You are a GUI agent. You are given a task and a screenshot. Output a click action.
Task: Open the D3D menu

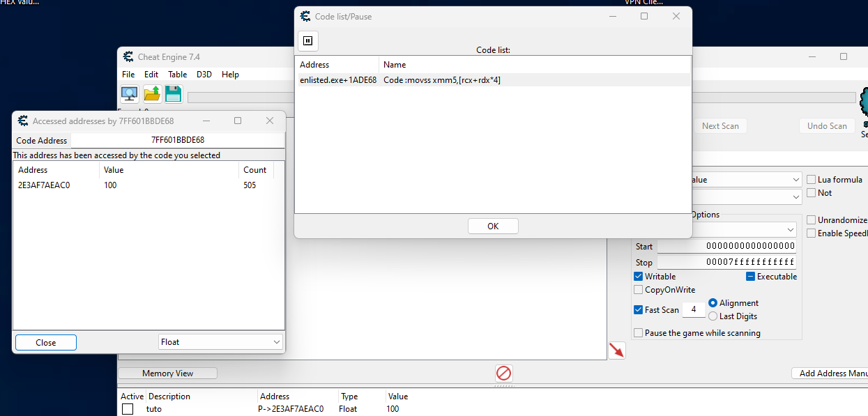coord(204,75)
